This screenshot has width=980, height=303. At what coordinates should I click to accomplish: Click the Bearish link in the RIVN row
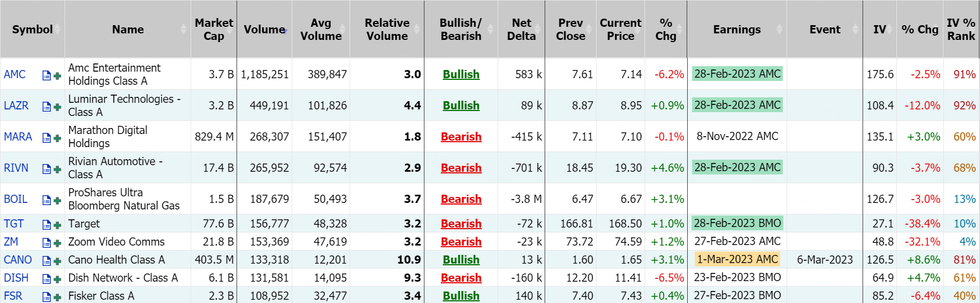(x=461, y=168)
